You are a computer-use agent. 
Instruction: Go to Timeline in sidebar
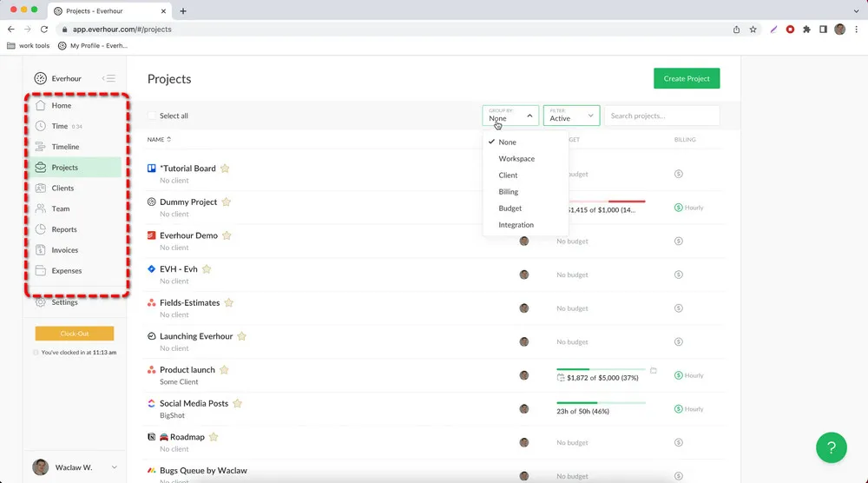[x=65, y=147]
